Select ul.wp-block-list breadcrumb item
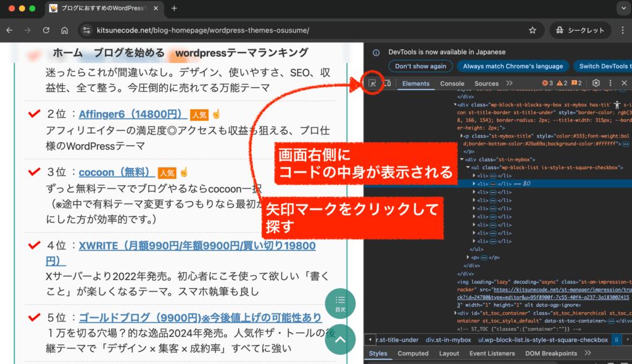 tap(543, 340)
